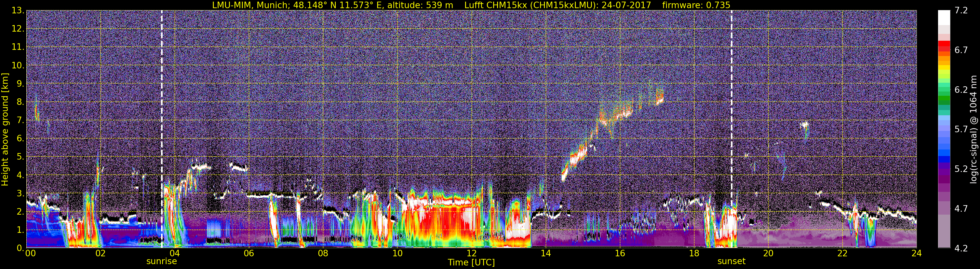Click the height axis tick label 2

[x=20, y=212]
